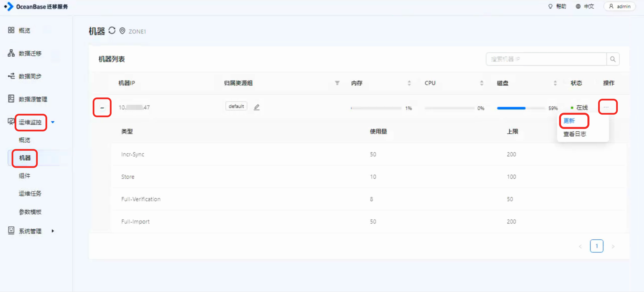Screen dimensions: 644x292
Task: Open 参数模板 submenu item
Action: (30, 212)
